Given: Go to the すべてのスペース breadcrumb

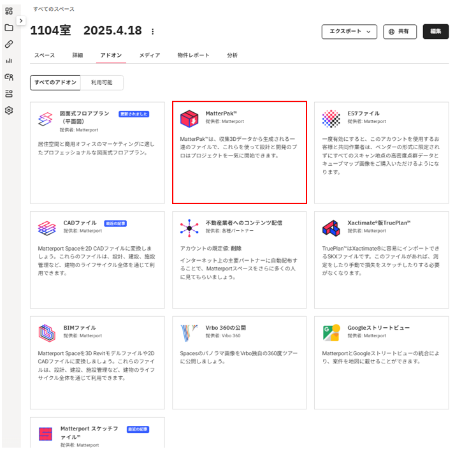Looking at the screenshot, I should pos(54,9).
